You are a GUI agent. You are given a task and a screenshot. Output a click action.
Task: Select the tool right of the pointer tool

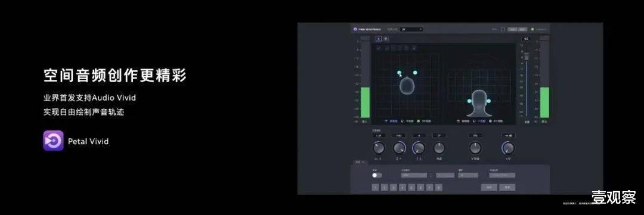click(x=386, y=39)
